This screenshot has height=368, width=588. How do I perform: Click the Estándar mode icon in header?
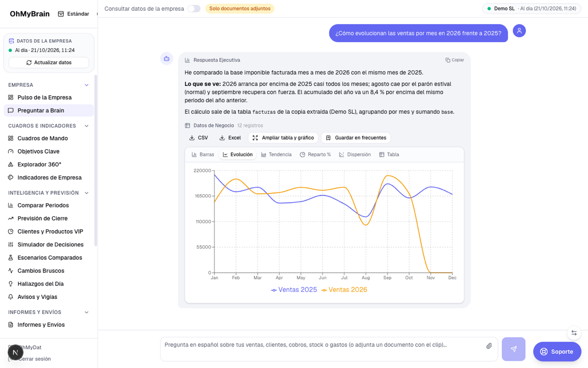click(x=61, y=14)
